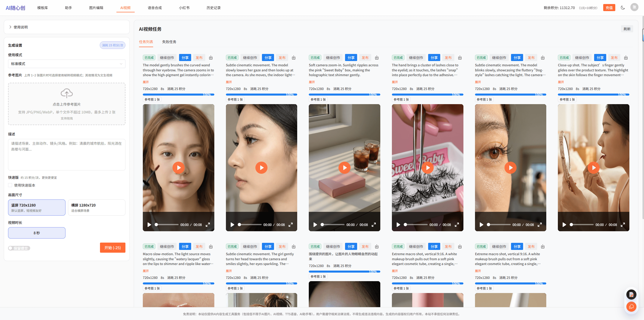Refresh the task list with 刷新
This screenshot has width=644, height=320.
coord(627,29)
